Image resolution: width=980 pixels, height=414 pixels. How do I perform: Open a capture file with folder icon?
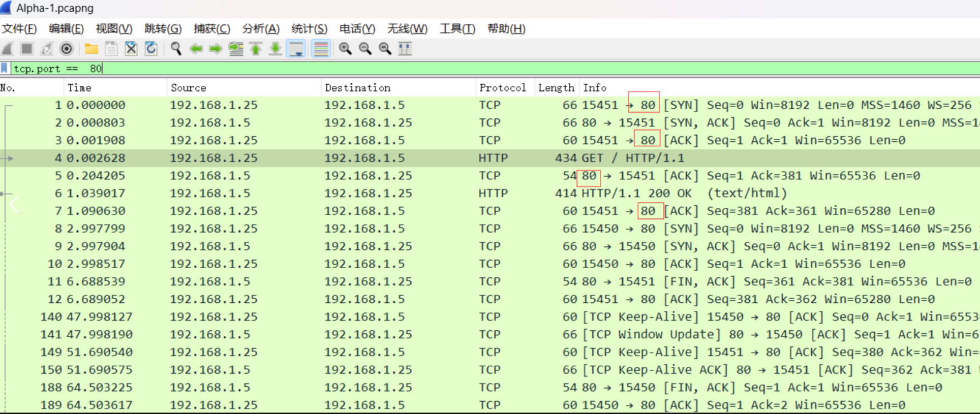point(91,49)
